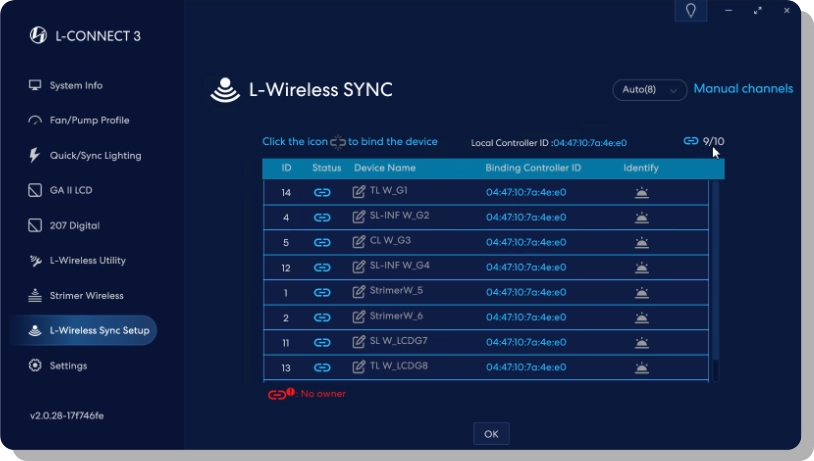Click the red No owner legend icon

(281, 394)
